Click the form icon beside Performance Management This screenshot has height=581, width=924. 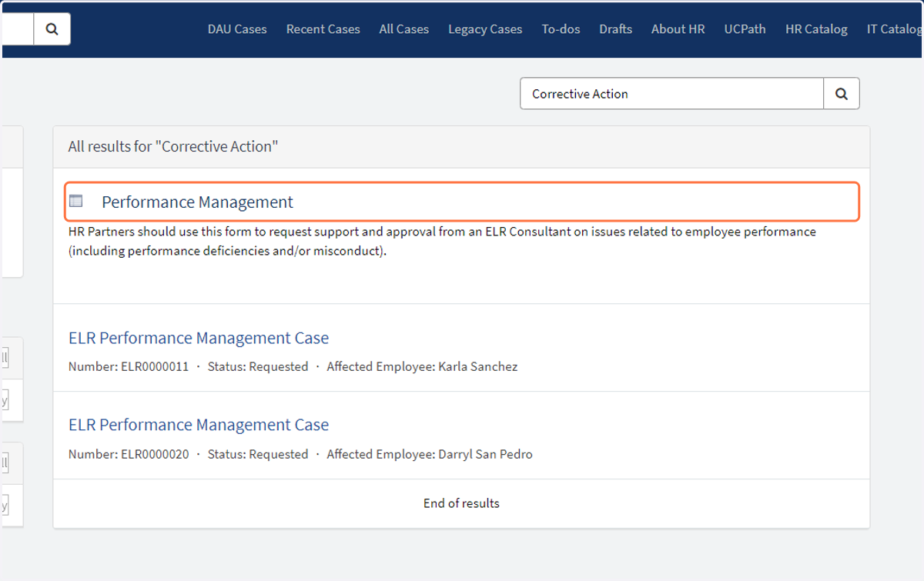pyautogui.click(x=75, y=202)
